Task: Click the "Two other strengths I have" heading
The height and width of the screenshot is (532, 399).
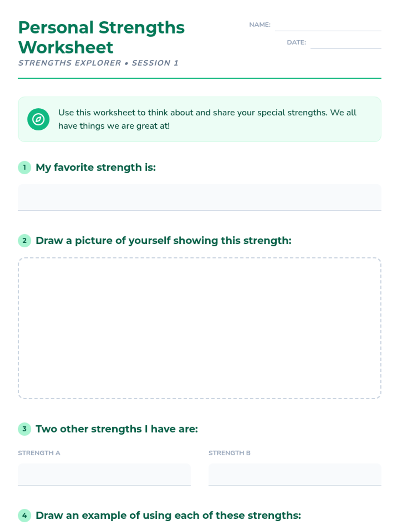Action: (117, 429)
